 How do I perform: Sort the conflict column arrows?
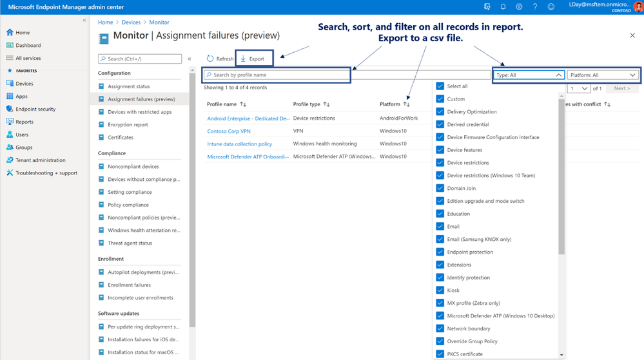pyautogui.click(x=607, y=104)
